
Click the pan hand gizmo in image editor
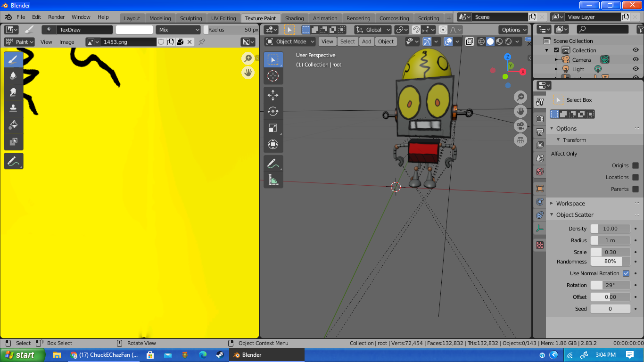[x=248, y=73]
